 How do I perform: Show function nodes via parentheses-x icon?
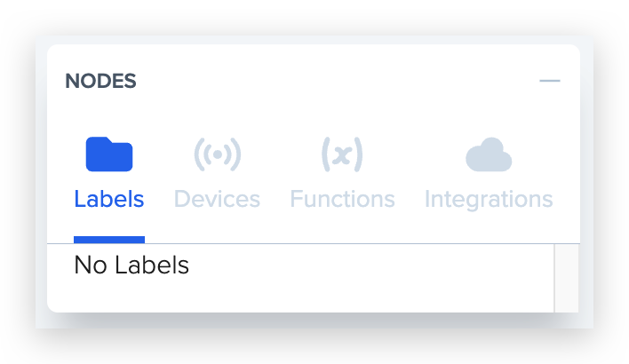coord(342,154)
